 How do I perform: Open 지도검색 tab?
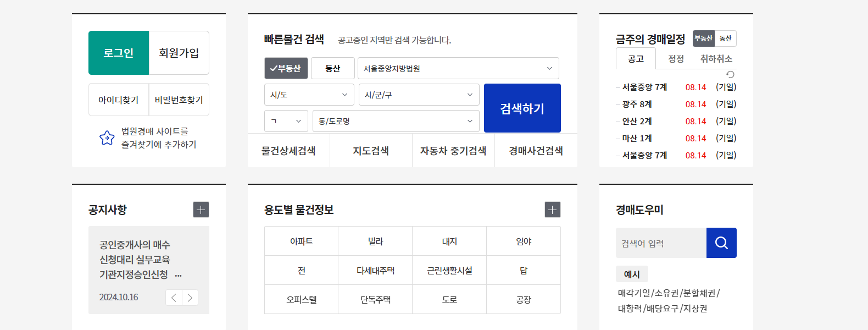[371, 151]
